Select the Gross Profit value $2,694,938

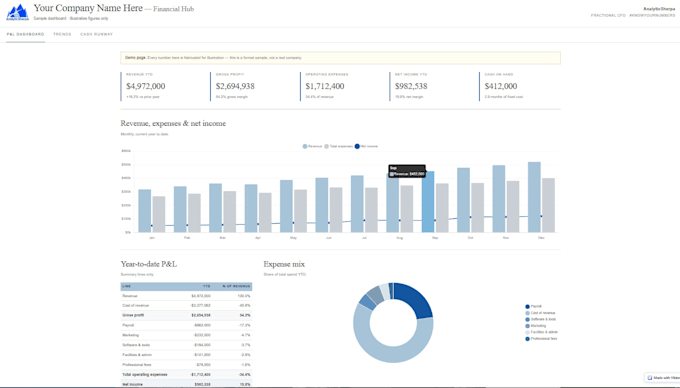click(235, 86)
